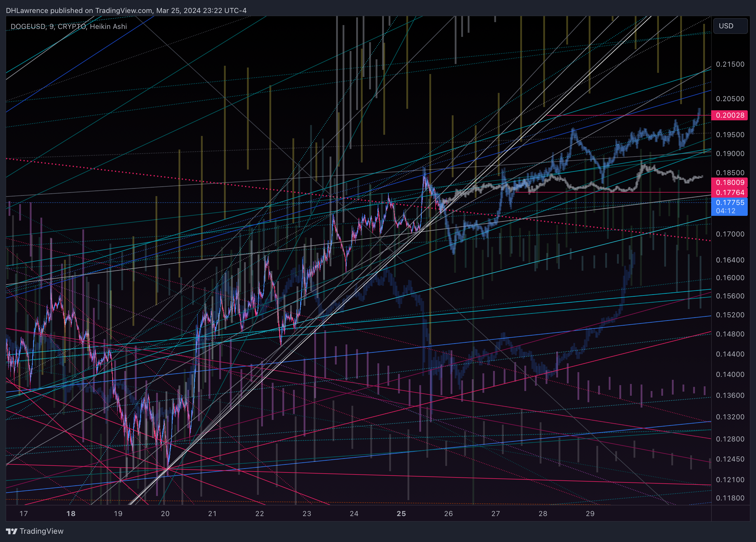Click date 26 on time axis
Viewport: 756px width, 542px height.
click(x=449, y=513)
